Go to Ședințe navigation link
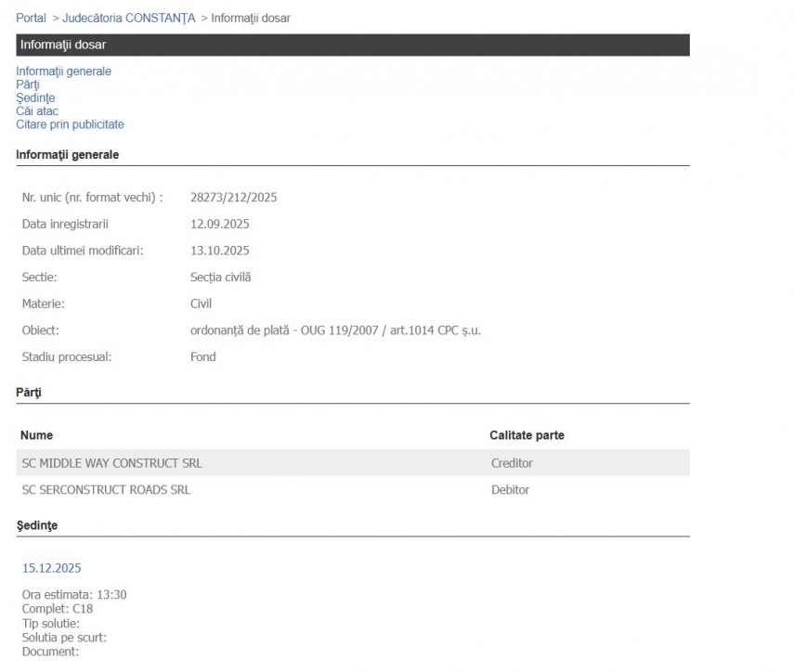This screenshot has height=672, width=794. tap(35, 98)
